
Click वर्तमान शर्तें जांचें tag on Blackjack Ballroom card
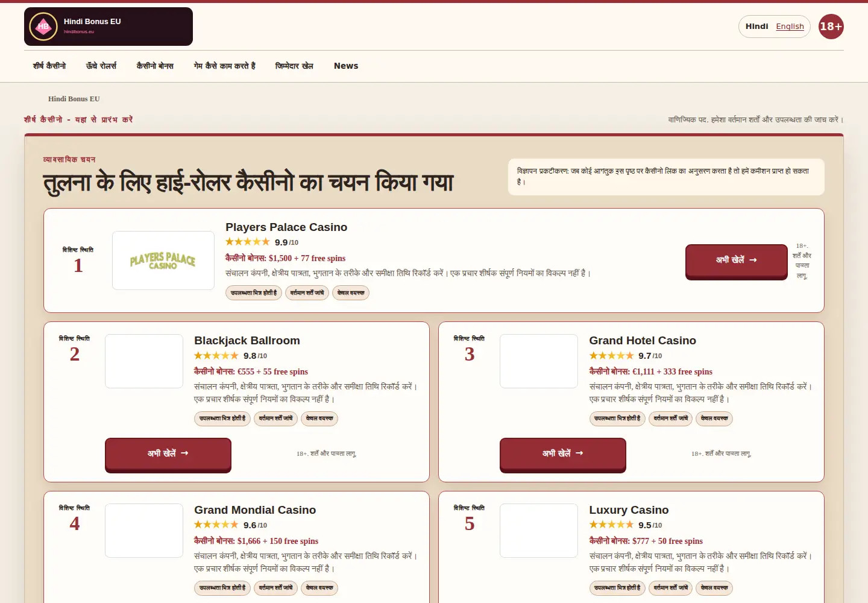[275, 418]
